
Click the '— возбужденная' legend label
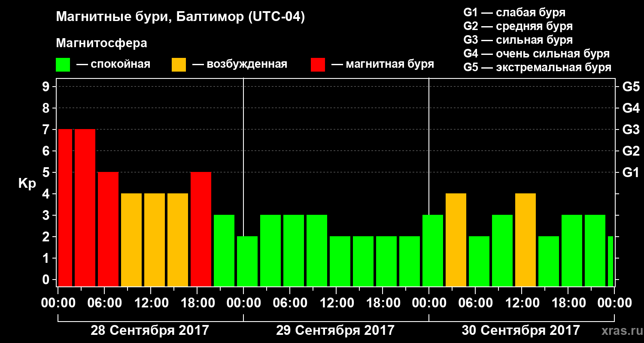click(240, 65)
